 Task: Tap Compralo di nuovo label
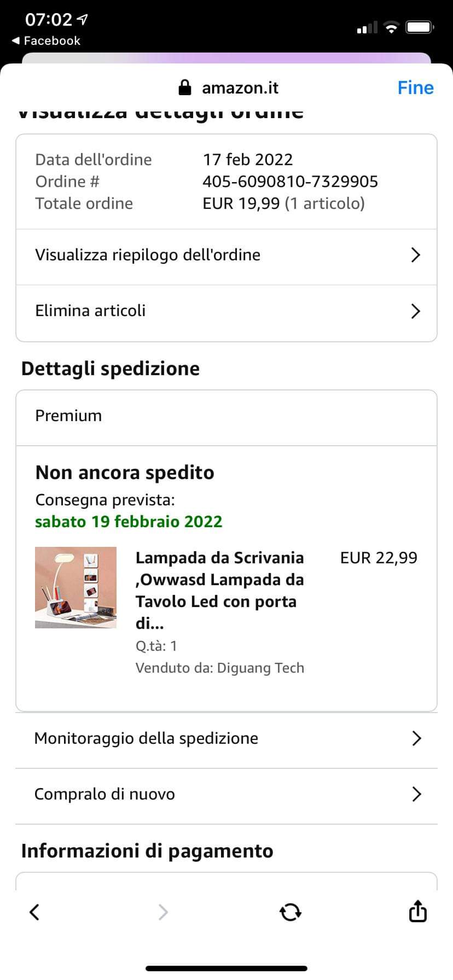[x=104, y=794]
